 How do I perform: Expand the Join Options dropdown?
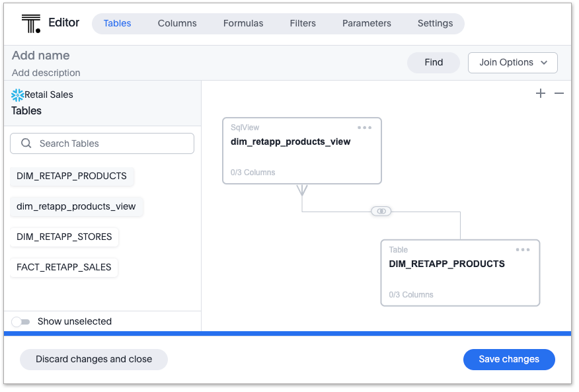tap(513, 63)
